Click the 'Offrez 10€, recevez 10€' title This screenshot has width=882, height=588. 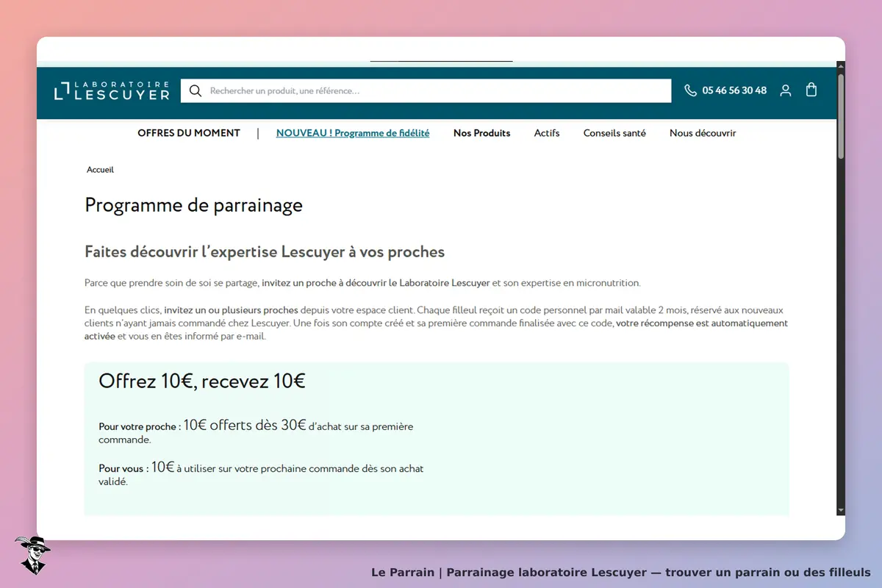[x=202, y=381]
